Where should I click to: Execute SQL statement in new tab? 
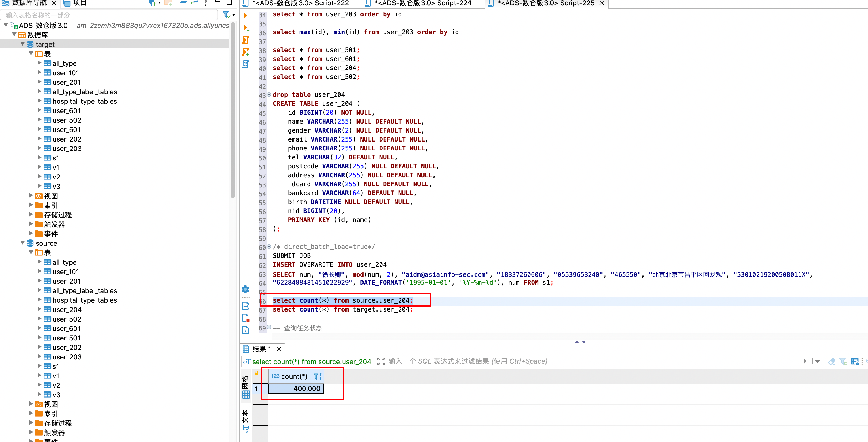(x=246, y=28)
